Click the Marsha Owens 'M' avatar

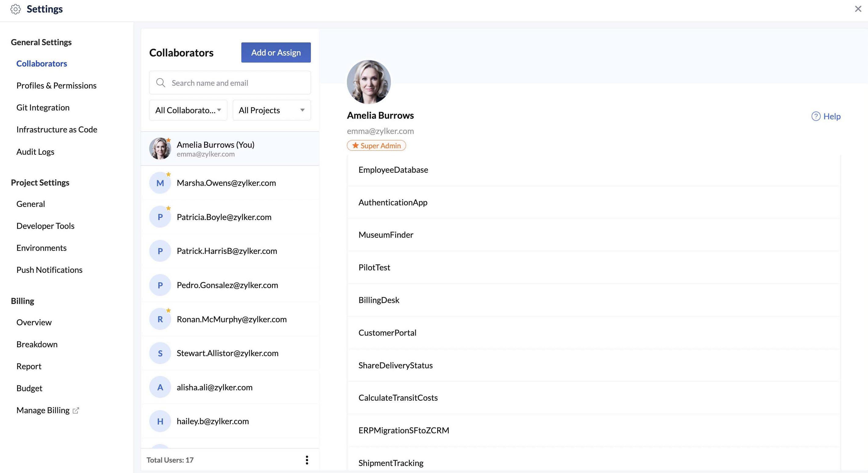(x=160, y=183)
